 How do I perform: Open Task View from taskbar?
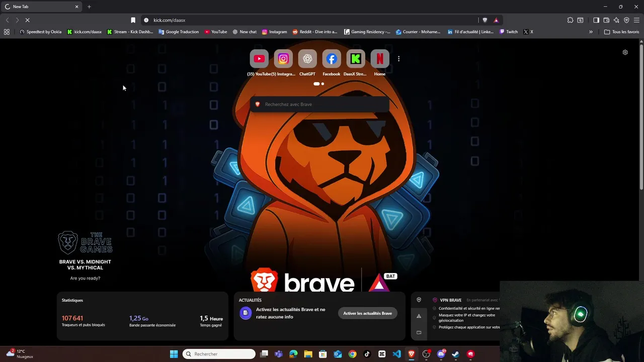coord(264,354)
